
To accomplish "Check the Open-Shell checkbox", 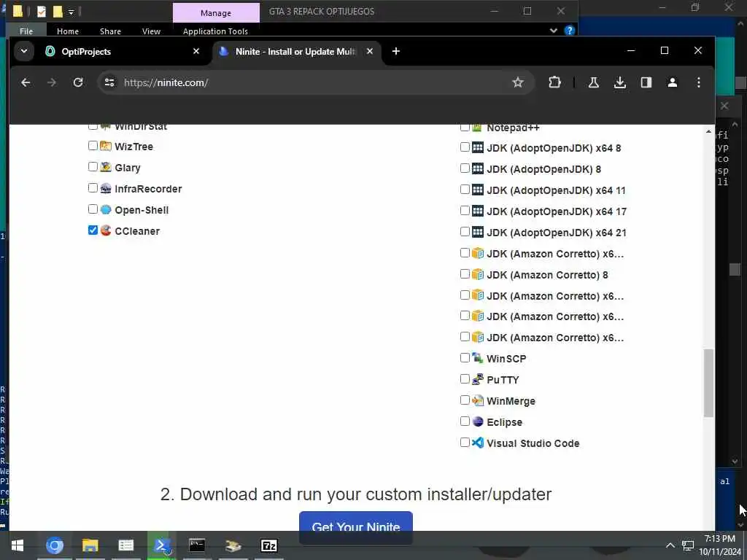I will [x=93, y=209].
